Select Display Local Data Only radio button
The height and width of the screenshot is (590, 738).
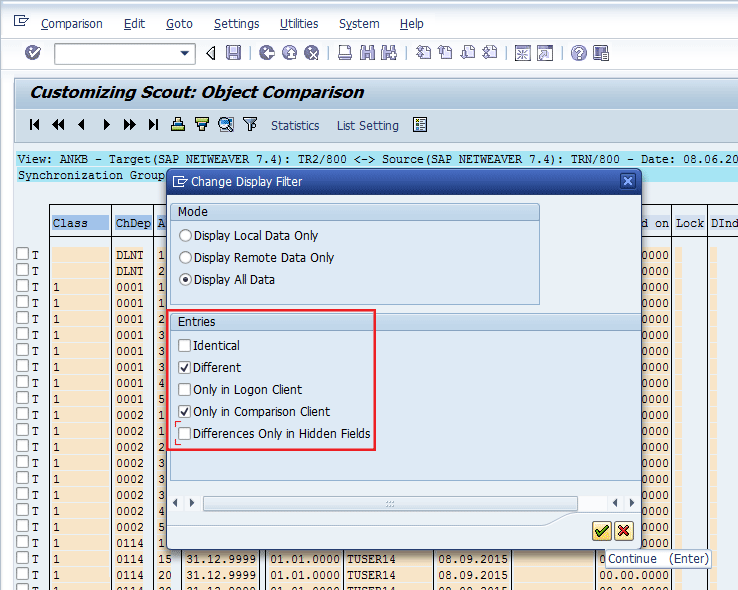(185, 236)
